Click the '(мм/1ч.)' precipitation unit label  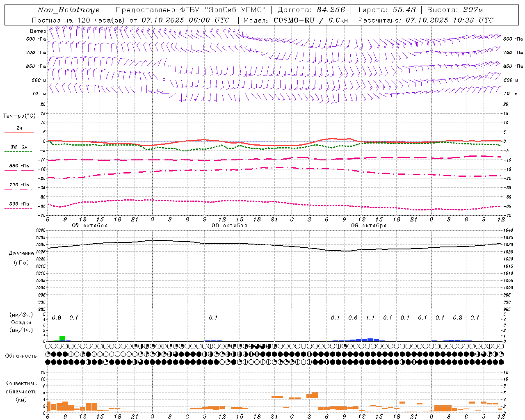21,330
